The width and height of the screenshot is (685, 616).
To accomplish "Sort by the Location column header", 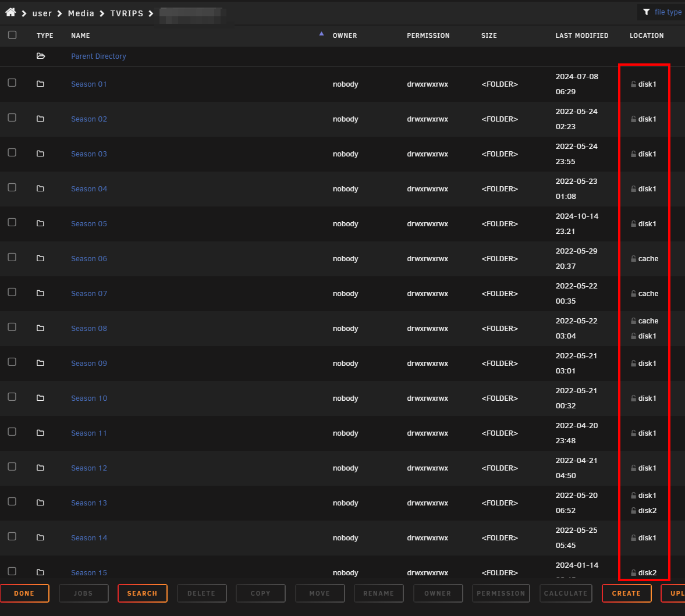I will click(x=647, y=36).
